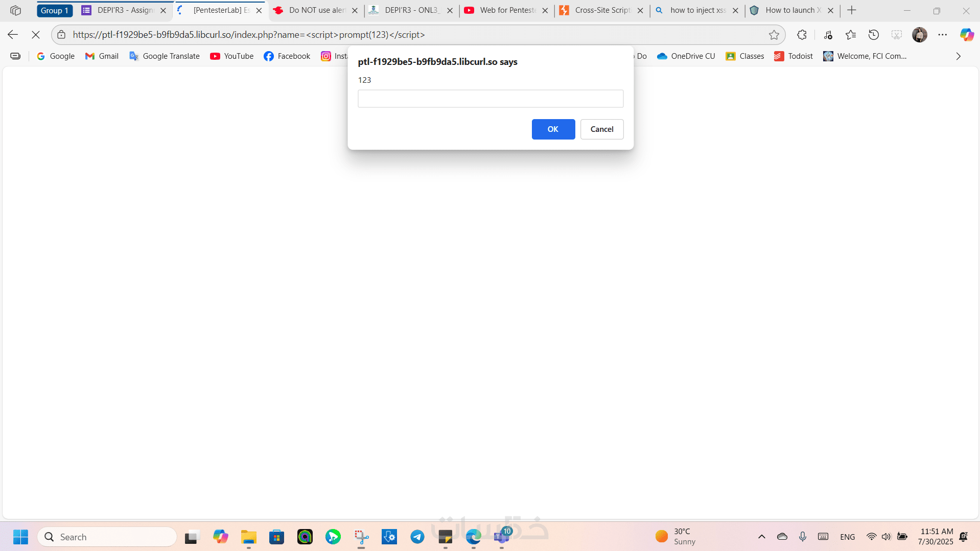This screenshot has width=980, height=551.
Task: Close the how to inject xss tab
Action: pyautogui.click(x=736, y=10)
